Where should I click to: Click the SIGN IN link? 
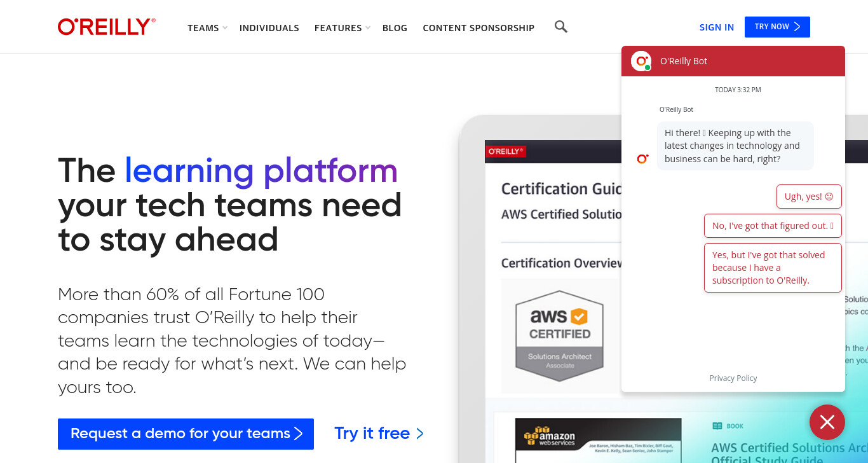(x=717, y=27)
